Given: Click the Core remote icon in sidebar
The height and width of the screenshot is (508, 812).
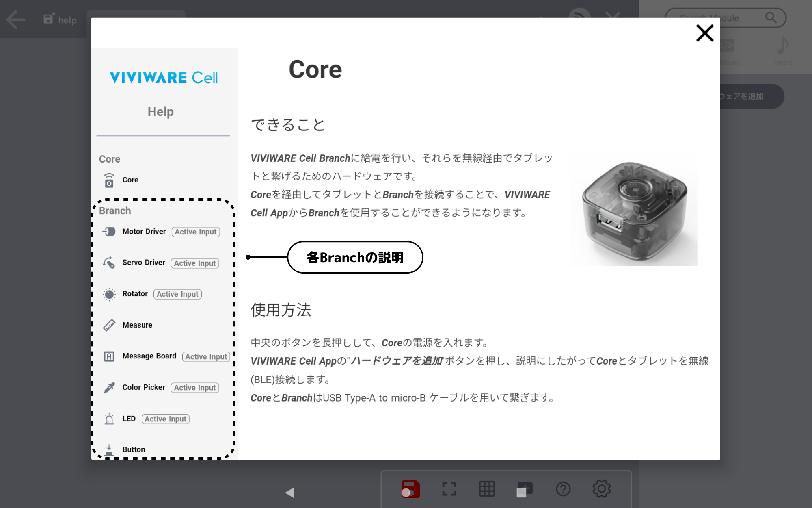Looking at the screenshot, I should click(x=109, y=180).
